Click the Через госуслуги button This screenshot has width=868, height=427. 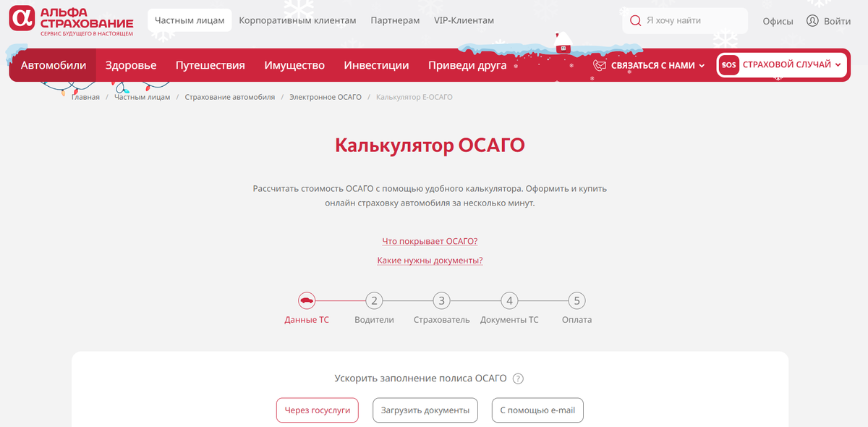[x=318, y=410]
